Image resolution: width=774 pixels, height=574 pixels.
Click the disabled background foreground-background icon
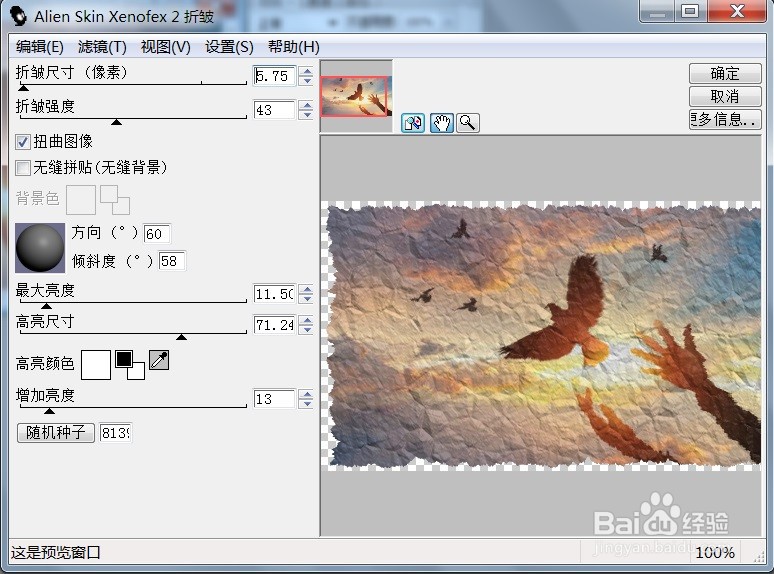(x=115, y=200)
